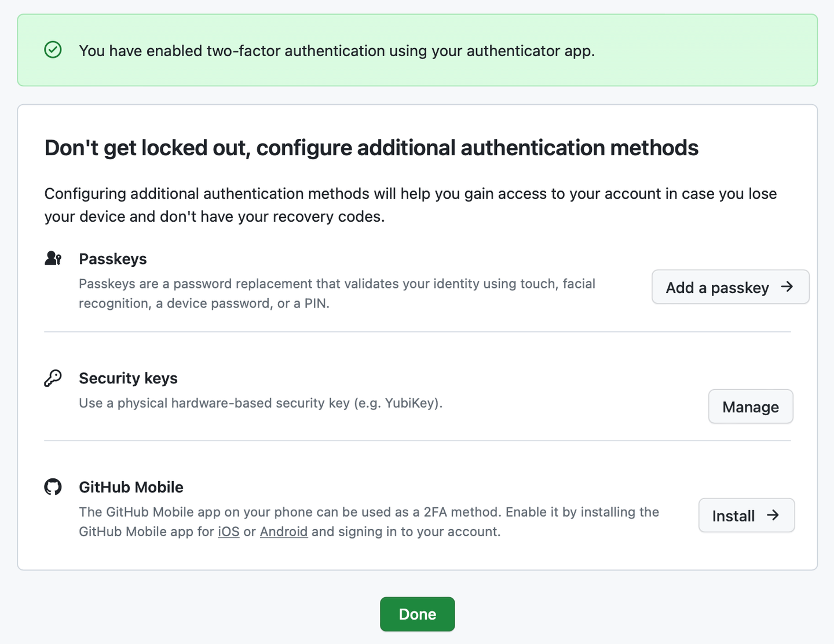
Task: Open the Android app link
Action: pyautogui.click(x=284, y=532)
